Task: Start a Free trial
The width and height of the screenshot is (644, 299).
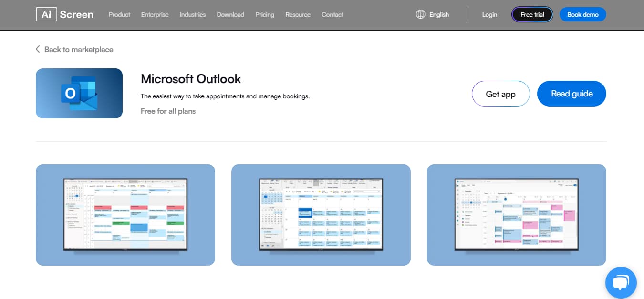Action: point(532,14)
